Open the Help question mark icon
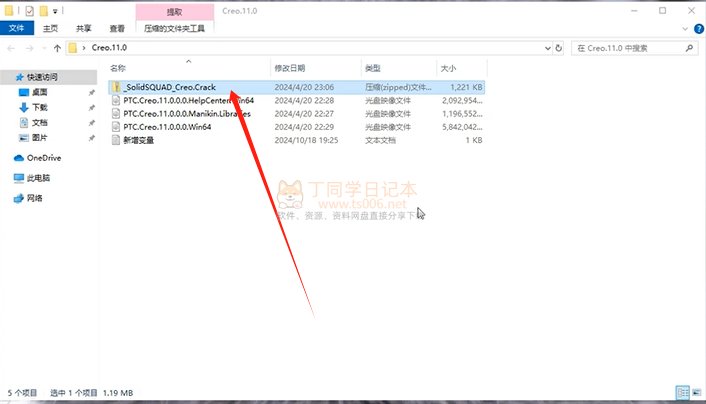 coord(699,29)
